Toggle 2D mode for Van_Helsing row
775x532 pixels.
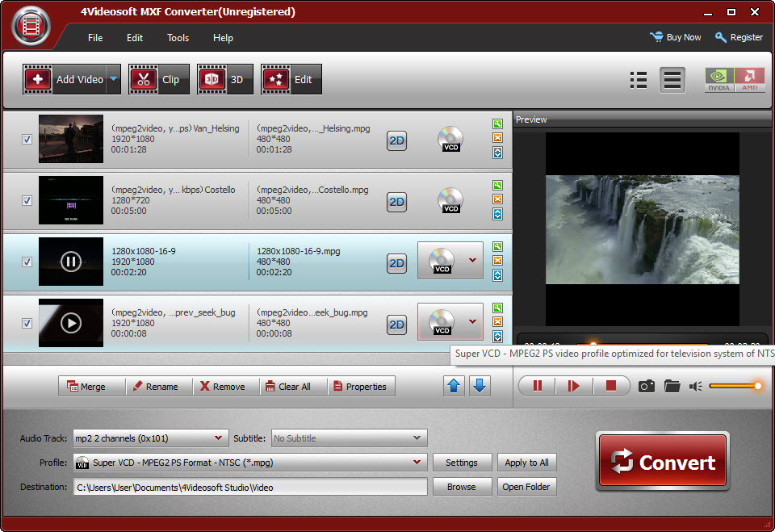[396, 140]
